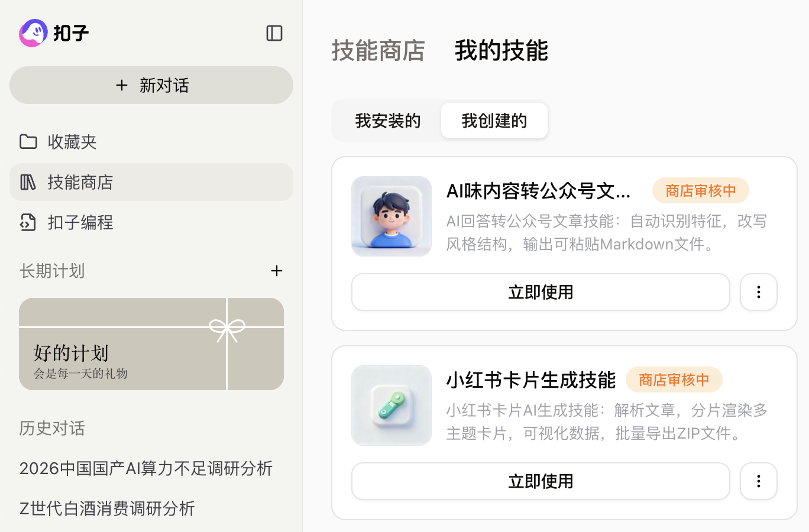Click the 小红书卡片生成技能 icon
The image size is (809, 532).
(391, 406)
